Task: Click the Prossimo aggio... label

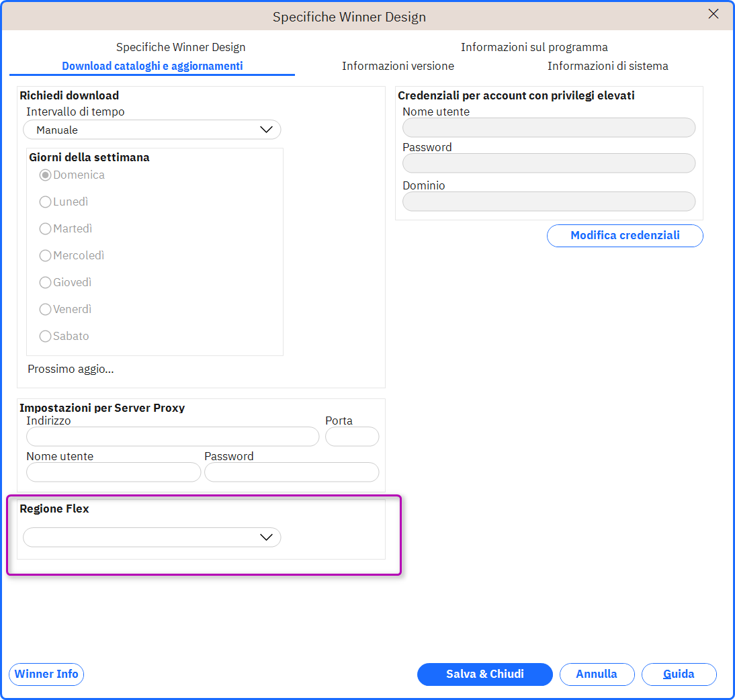Action: pos(71,369)
